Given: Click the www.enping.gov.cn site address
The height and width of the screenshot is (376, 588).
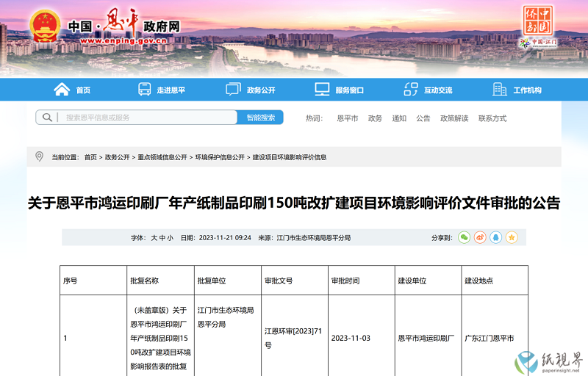Looking at the screenshot, I should click(123, 40).
